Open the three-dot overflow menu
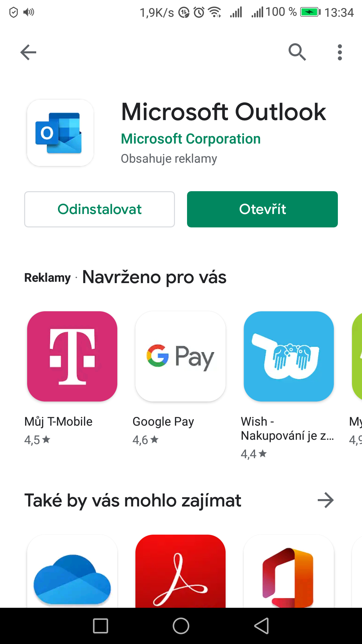This screenshot has height=644, width=362. tap(340, 52)
